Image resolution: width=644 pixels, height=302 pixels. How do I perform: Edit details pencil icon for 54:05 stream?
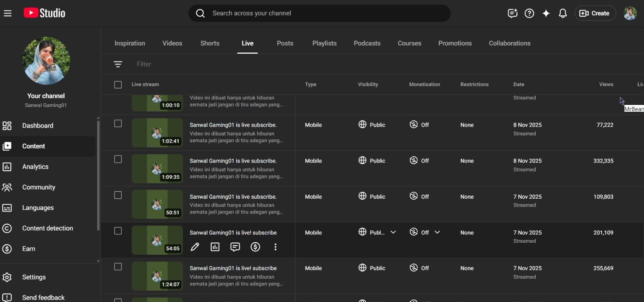tap(195, 247)
